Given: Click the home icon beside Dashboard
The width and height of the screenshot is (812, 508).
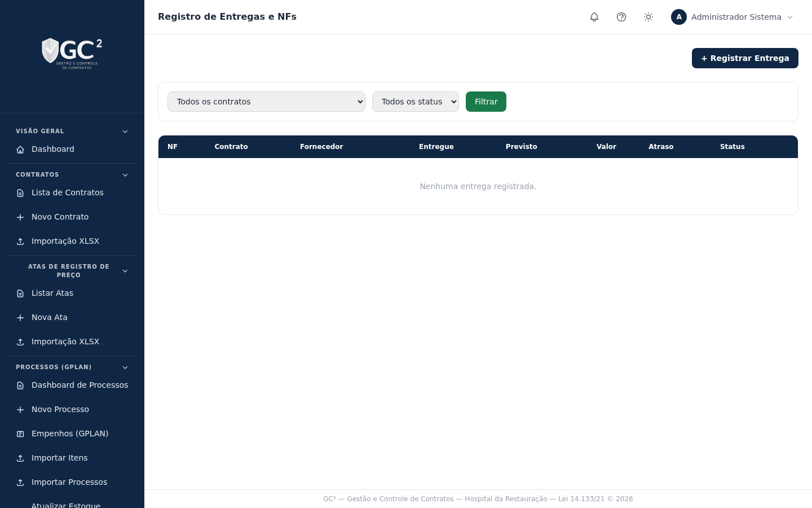Looking at the screenshot, I should tap(20, 150).
